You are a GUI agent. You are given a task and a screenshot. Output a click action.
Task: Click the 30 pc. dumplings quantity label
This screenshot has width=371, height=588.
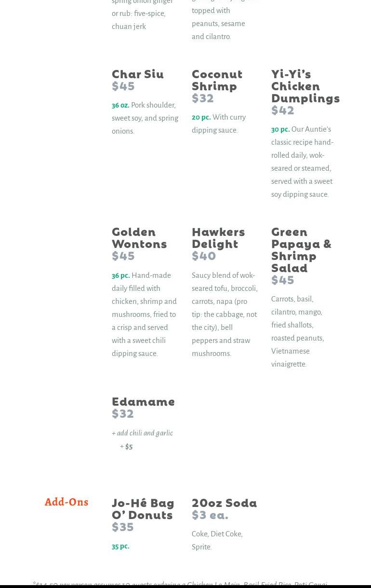pos(280,129)
